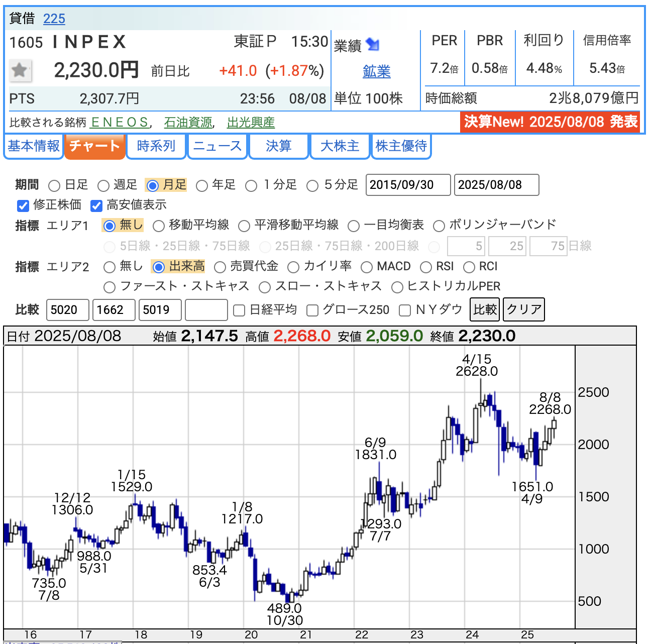Select 無し for indicator エリア1
This screenshot has height=644, width=651.
click(x=109, y=226)
